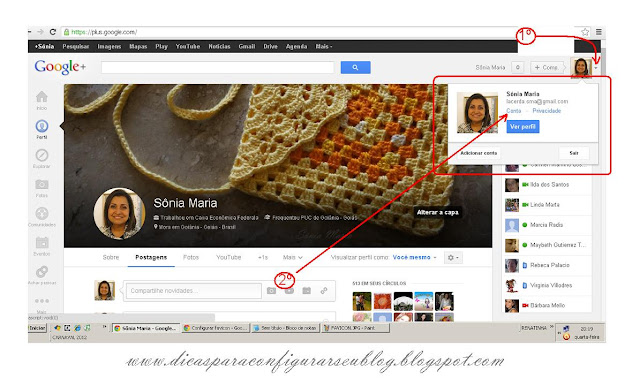Open the Fotos camera icon in sidebar

pos(42,185)
